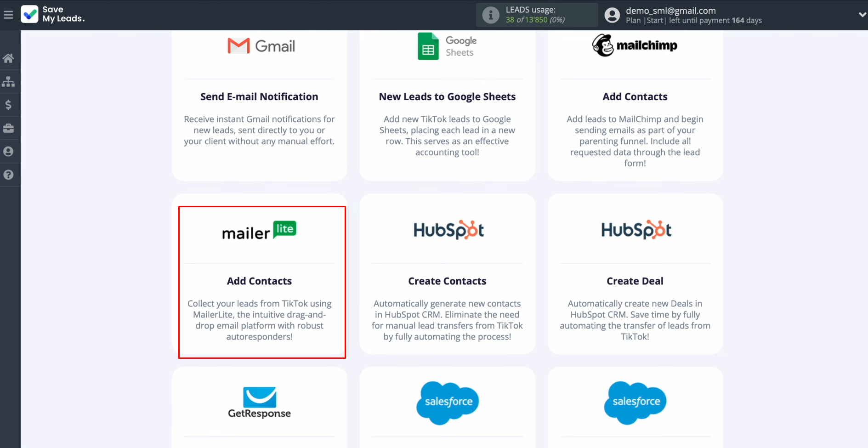Open the connections sitemap icon in sidebar
Image resolution: width=868 pixels, height=448 pixels.
pyautogui.click(x=8, y=82)
